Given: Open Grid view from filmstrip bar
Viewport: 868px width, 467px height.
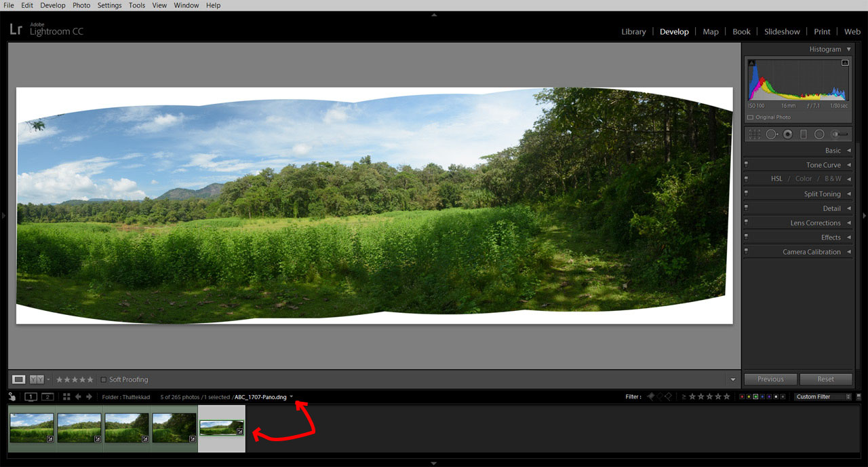Looking at the screenshot, I should 66,396.
